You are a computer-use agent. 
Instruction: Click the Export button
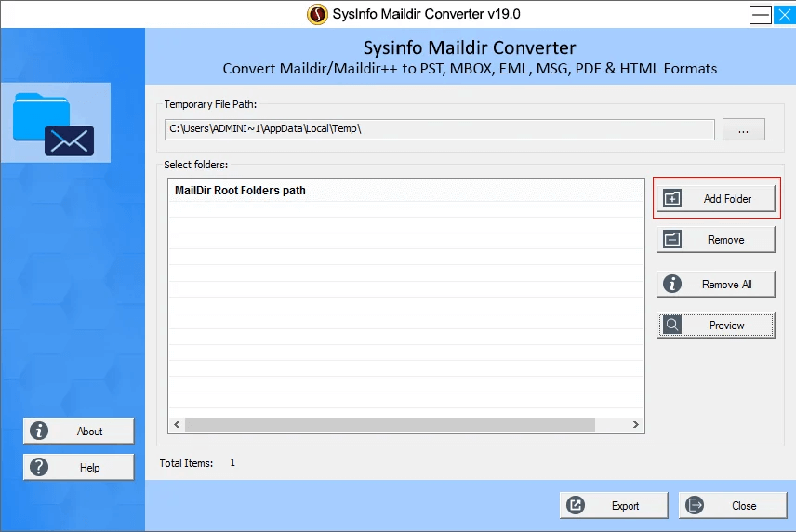pyautogui.click(x=614, y=506)
